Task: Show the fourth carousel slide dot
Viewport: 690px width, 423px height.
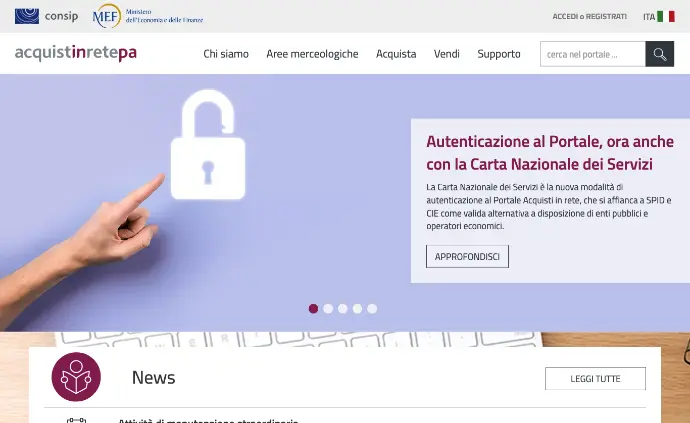Action: 357,309
